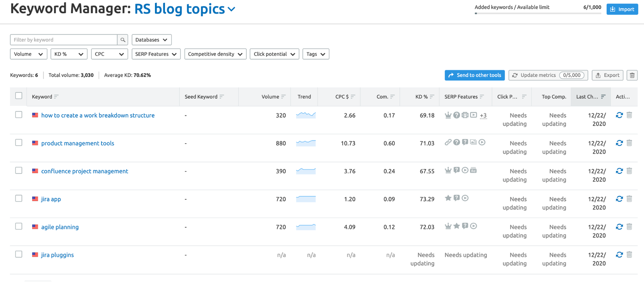Click the Import button

[622, 9]
